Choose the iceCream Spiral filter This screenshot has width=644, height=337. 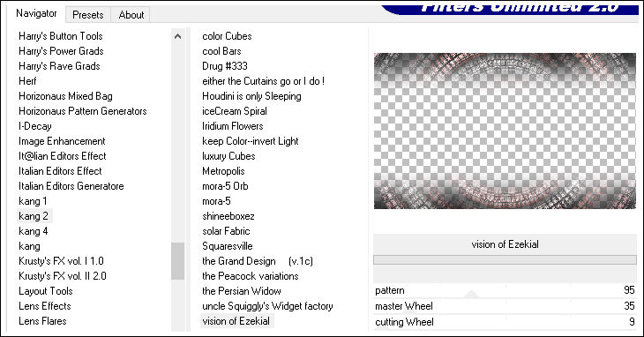[x=235, y=111]
